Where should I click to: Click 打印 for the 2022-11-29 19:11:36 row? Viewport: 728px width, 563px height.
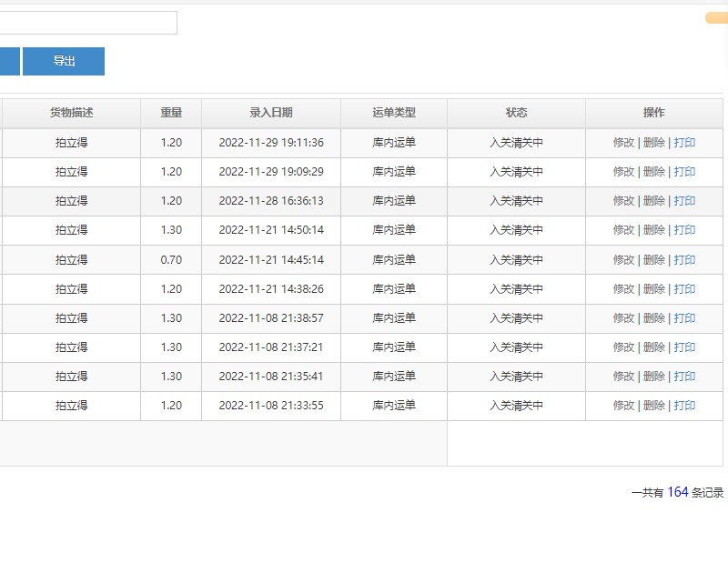pos(684,143)
